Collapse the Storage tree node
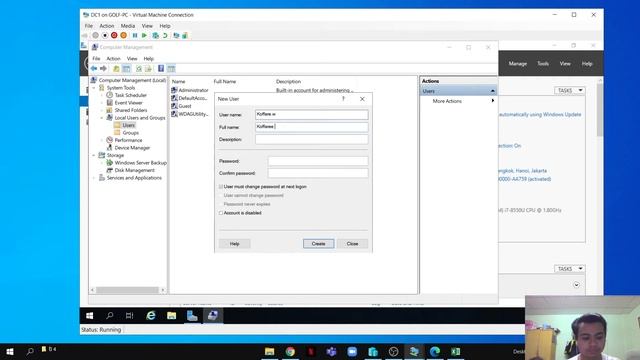This screenshot has width=640, height=360. click(94, 156)
